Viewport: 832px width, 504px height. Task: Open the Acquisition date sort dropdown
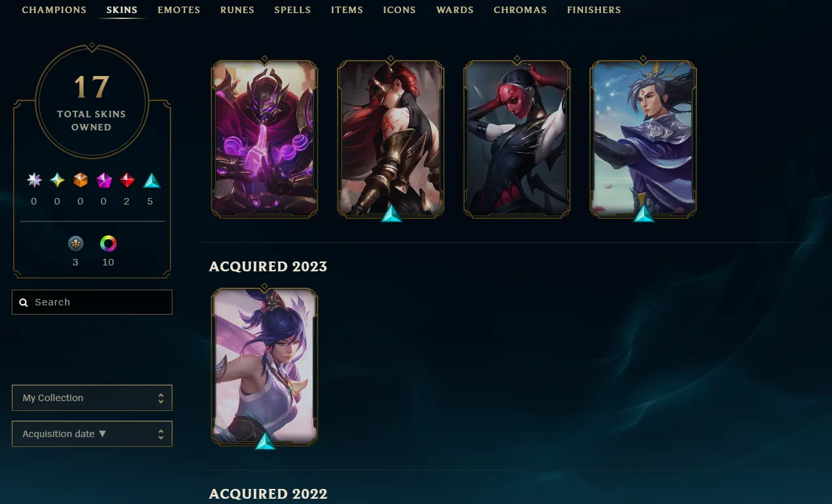tap(92, 434)
